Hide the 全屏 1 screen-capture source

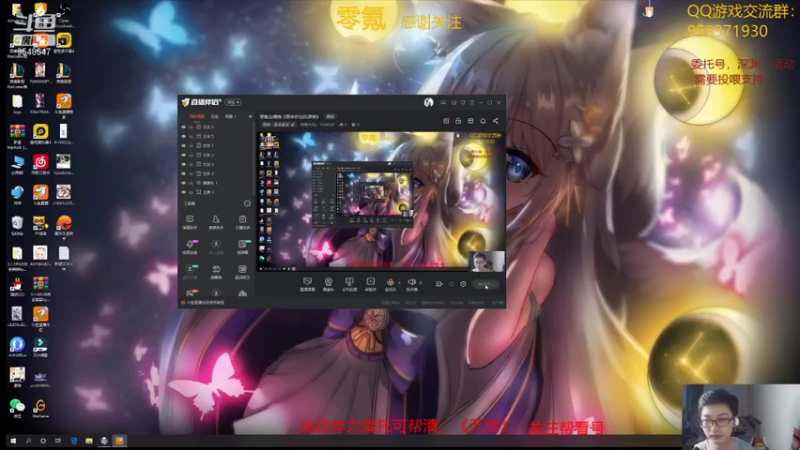tap(184, 192)
